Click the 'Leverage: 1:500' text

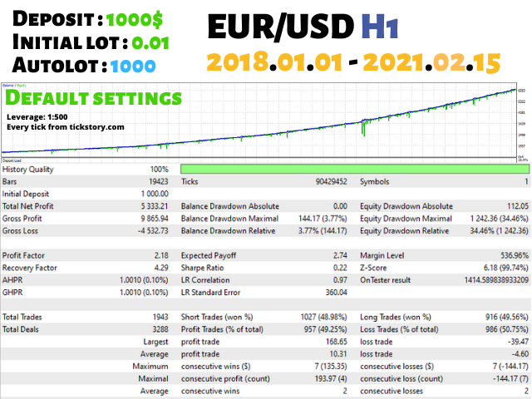point(37,117)
